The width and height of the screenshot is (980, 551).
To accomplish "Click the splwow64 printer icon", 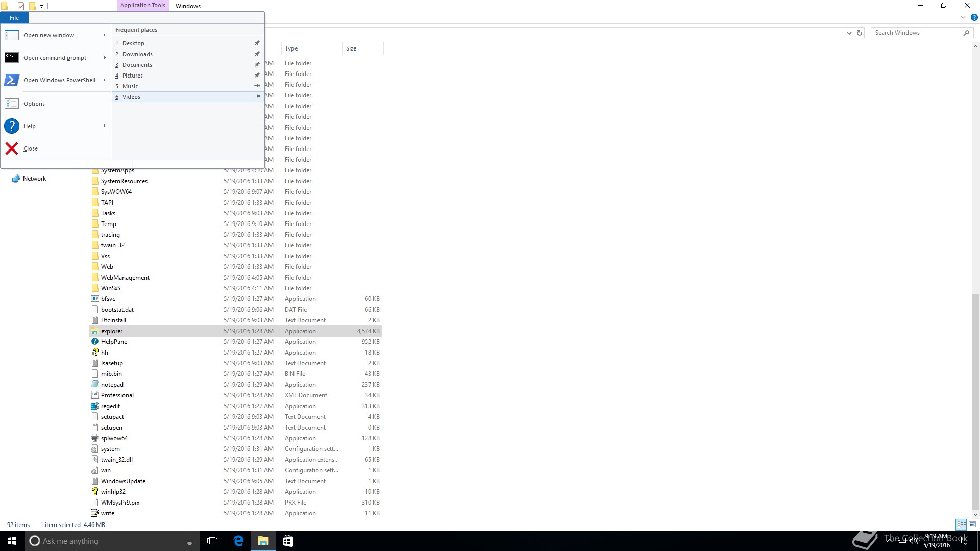I will [x=94, y=438].
